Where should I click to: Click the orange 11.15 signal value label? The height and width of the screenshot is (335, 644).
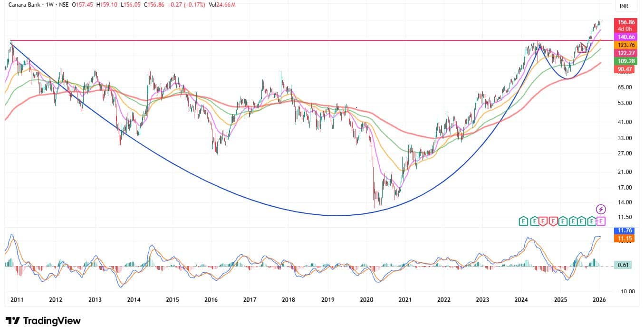(x=624, y=238)
